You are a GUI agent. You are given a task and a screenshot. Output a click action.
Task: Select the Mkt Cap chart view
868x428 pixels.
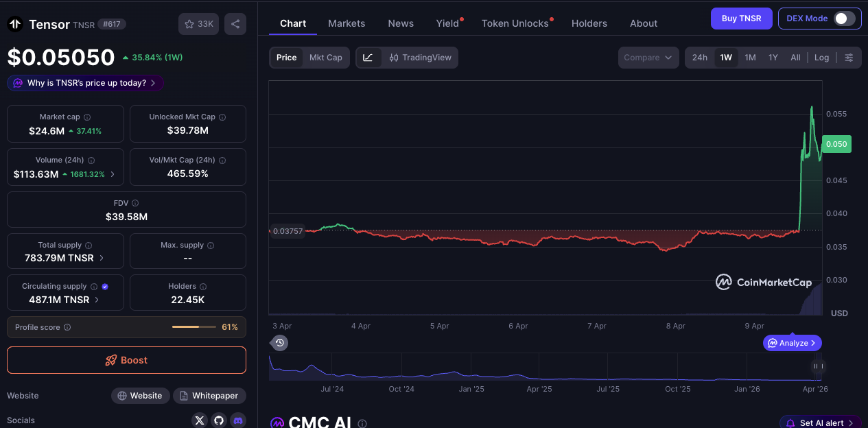pos(325,58)
